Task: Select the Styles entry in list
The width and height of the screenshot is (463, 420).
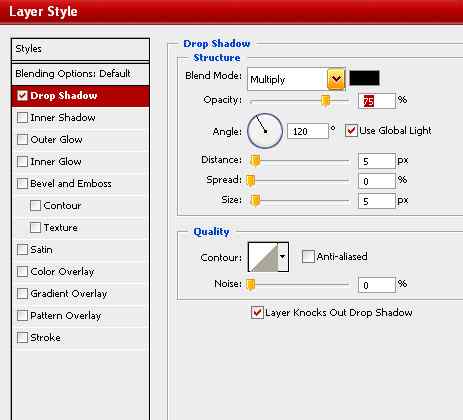Action: tap(80, 49)
